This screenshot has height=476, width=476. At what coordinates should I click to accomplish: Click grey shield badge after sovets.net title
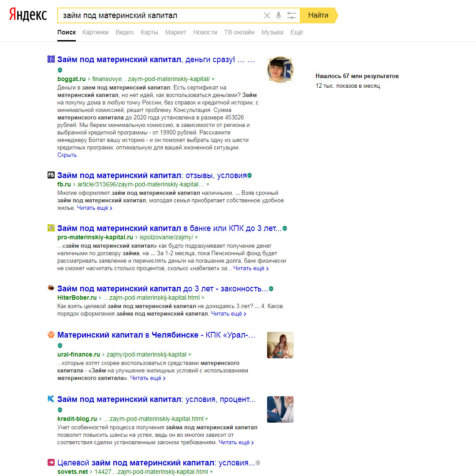tap(258, 463)
